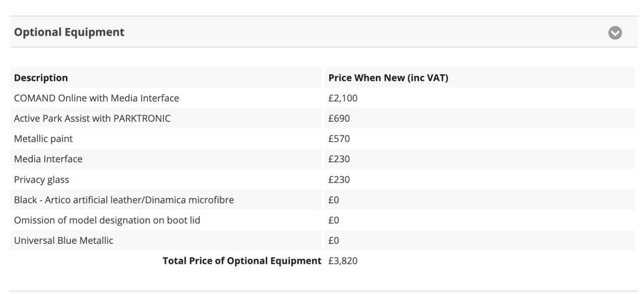Click the COMAND Online with Media Interface row

[322, 98]
